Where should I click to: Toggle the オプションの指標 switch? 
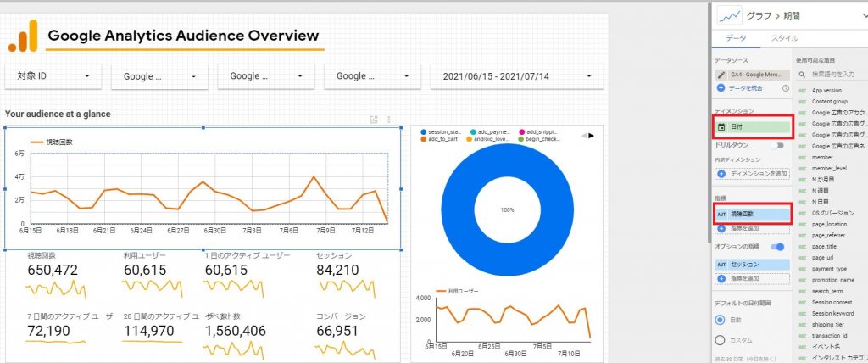[x=780, y=247]
